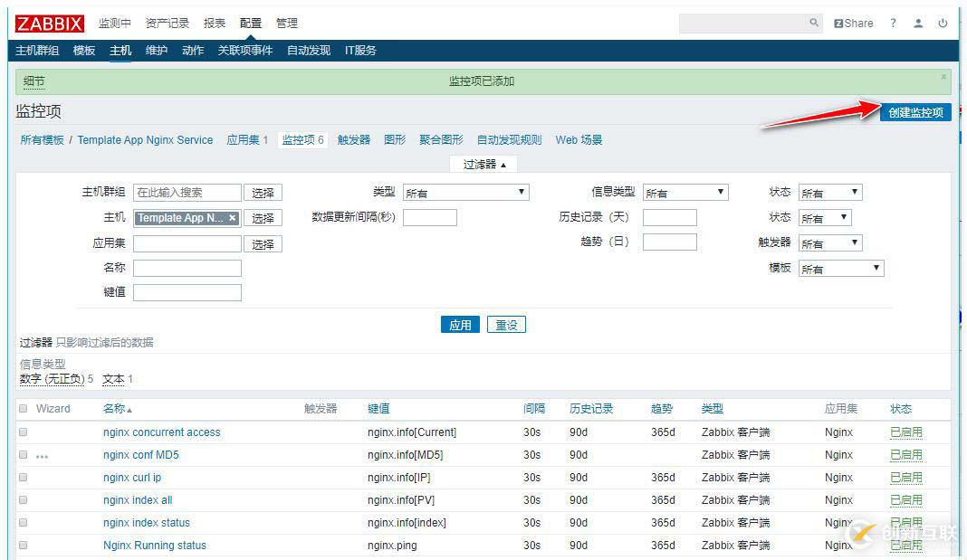
Task: Click 选择 button next to 主机群组
Action: (x=263, y=193)
